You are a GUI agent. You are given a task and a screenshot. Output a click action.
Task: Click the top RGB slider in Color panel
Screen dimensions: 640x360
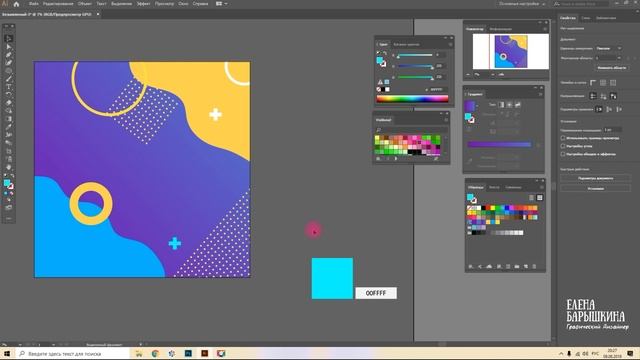point(415,55)
